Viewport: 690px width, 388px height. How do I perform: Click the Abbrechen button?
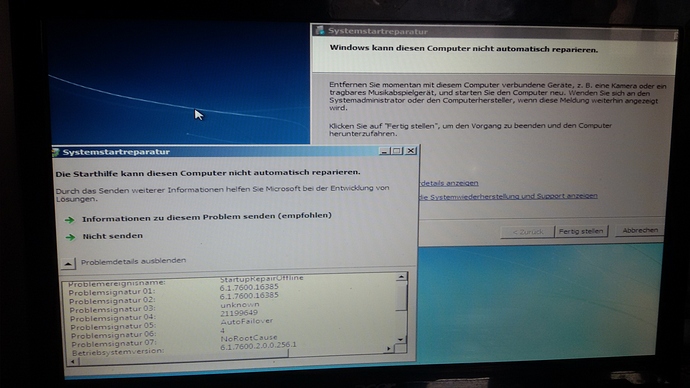click(x=640, y=230)
